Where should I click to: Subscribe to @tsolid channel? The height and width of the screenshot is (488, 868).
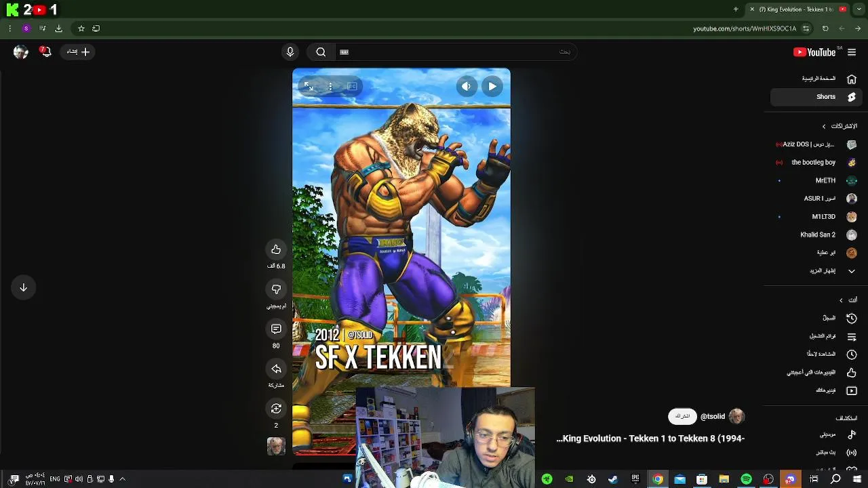[683, 416]
